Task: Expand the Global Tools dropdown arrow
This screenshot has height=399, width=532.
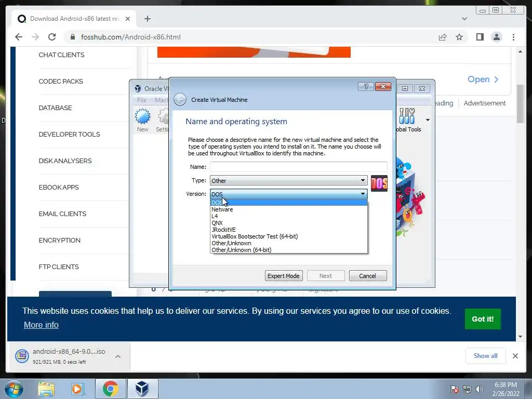Action: click(428, 120)
